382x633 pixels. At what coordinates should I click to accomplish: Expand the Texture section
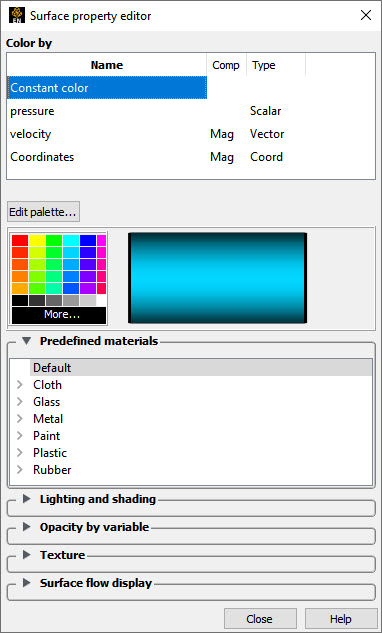pyautogui.click(x=27, y=555)
